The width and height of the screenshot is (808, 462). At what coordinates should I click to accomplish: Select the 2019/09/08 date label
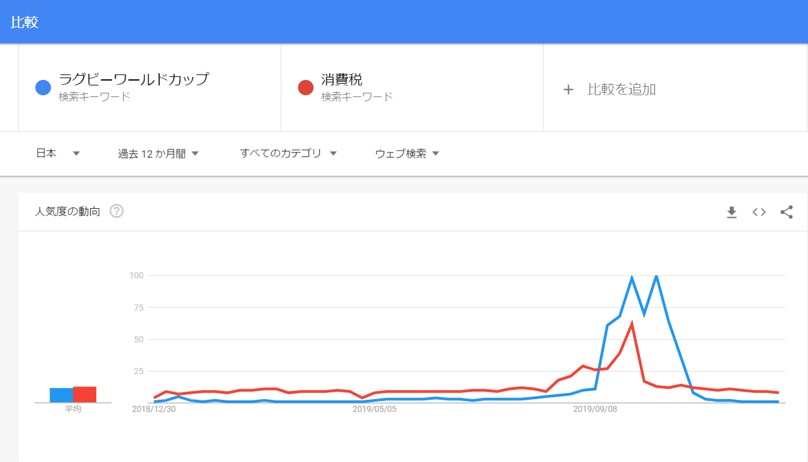pyautogui.click(x=595, y=409)
